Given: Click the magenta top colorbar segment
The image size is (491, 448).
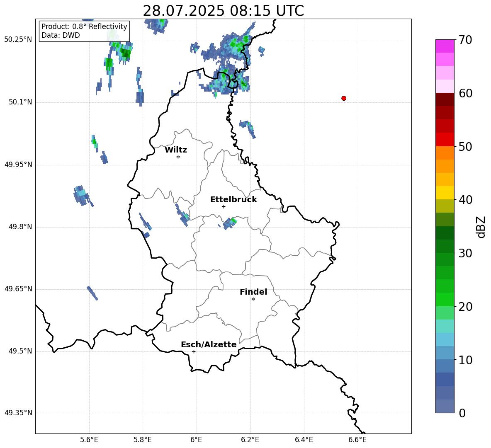Looking at the screenshot, I should coord(445,46).
